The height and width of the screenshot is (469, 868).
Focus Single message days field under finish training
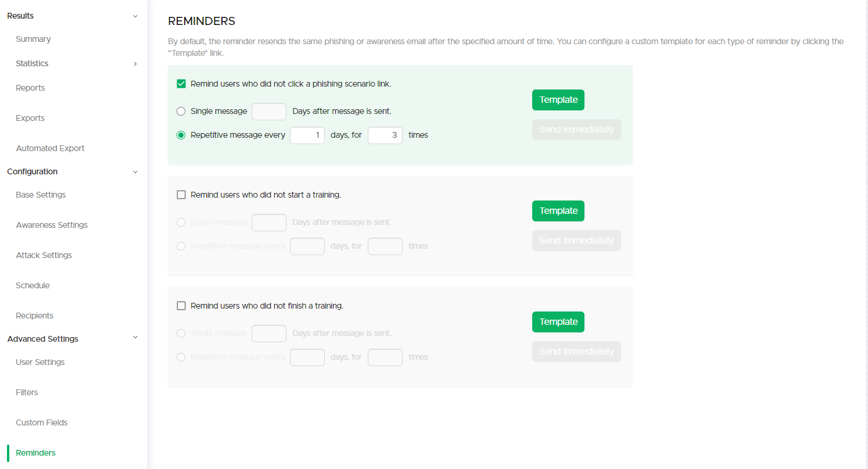click(269, 334)
